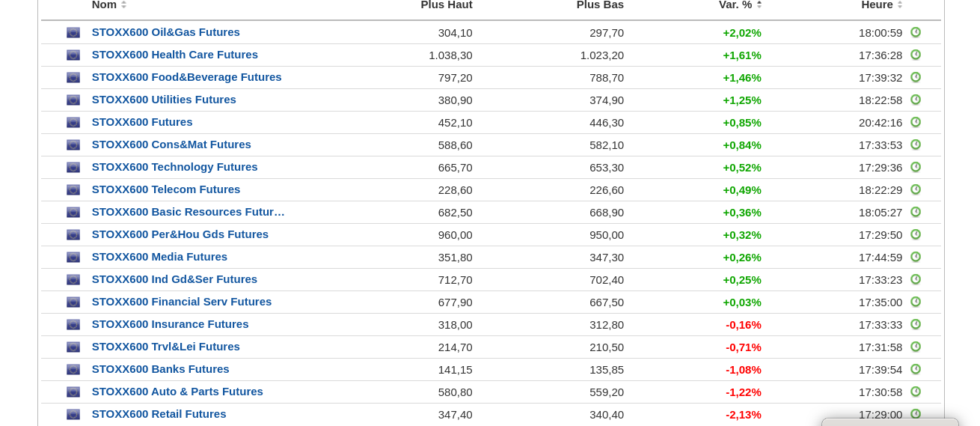Open STOXX600 Basic Resources Futures link
The width and height of the screenshot is (980, 426).
pos(188,212)
